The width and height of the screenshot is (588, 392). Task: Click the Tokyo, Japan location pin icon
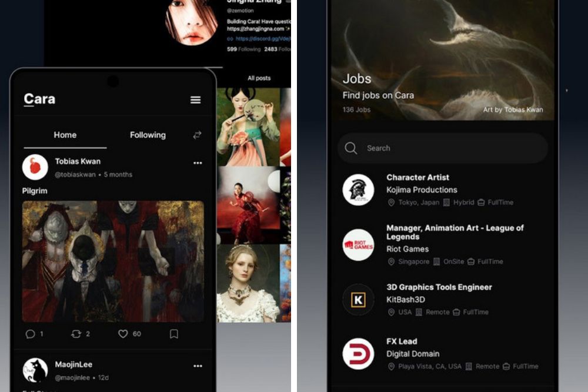pos(391,202)
